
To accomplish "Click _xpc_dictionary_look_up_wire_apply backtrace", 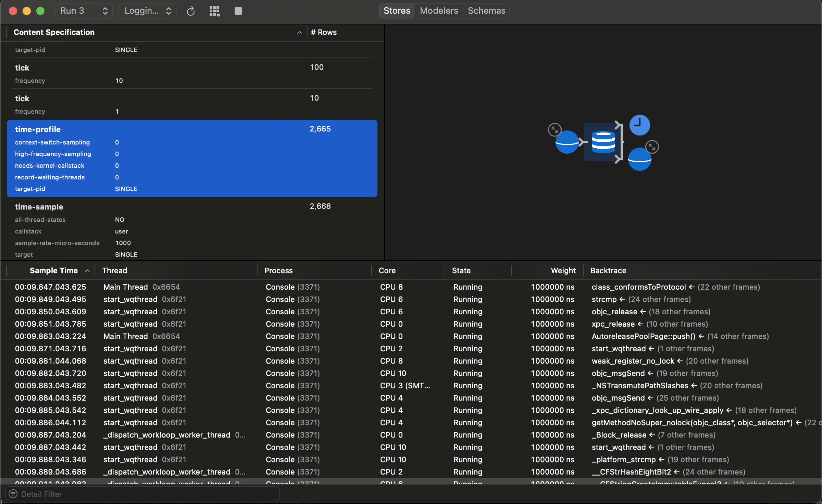I will tap(694, 410).
